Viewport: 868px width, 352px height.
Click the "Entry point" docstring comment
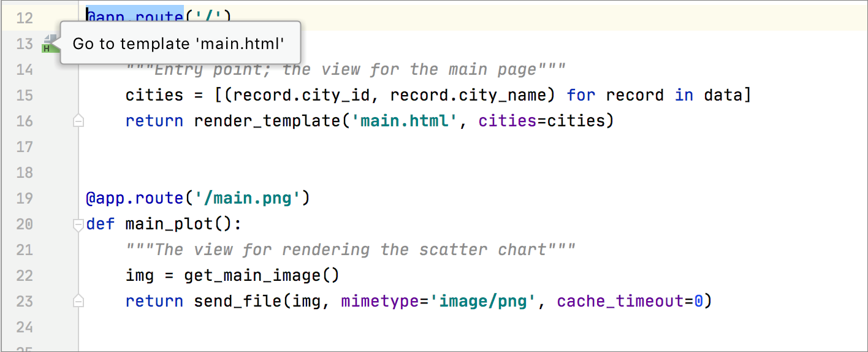click(345, 69)
